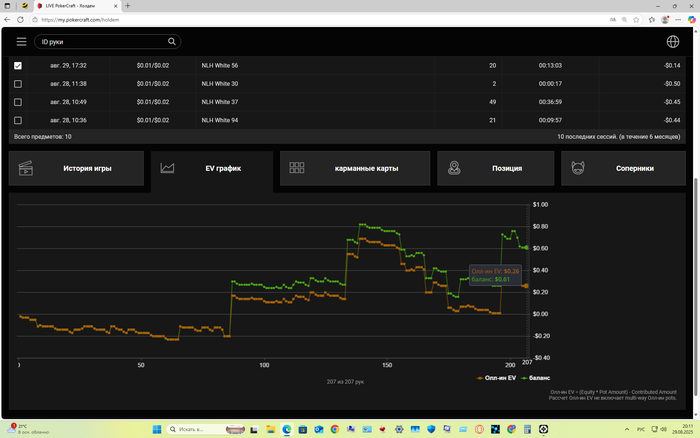
Task: Open the browser profile avatar
Action: 665,20
